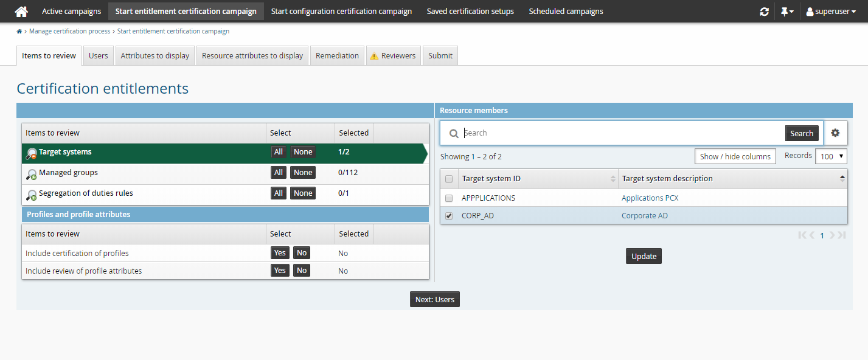Select the Target systems row icon

pyautogui.click(x=32, y=154)
